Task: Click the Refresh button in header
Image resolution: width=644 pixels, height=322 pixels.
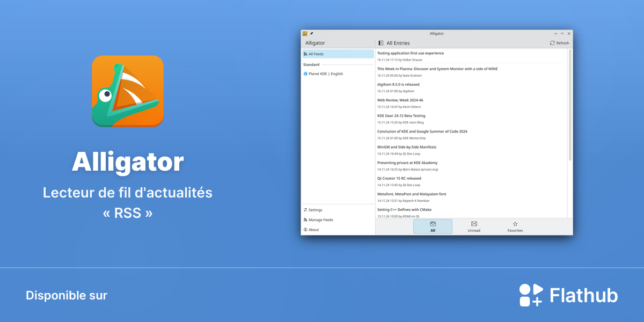Action: [x=560, y=43]
